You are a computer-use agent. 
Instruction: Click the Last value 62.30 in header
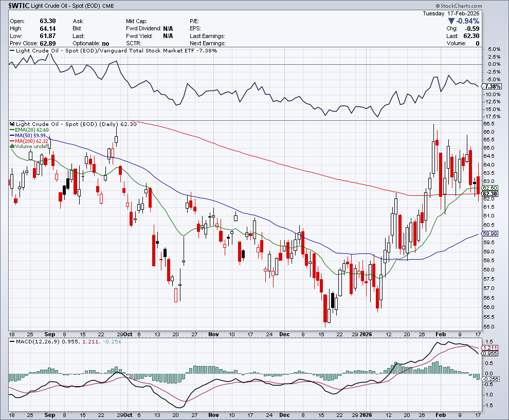[471, 36]
